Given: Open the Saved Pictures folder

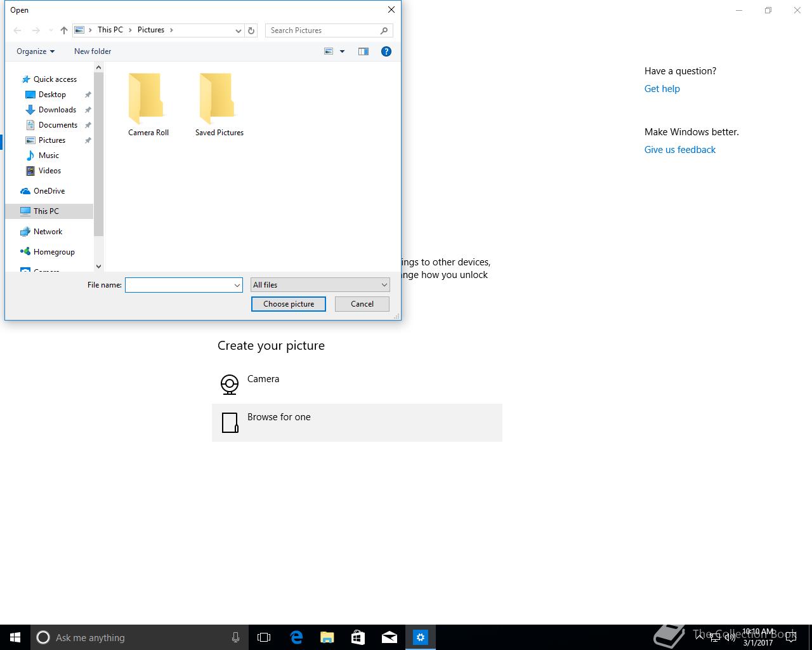Looking at the screenshot, I should [x=219, y=105].
